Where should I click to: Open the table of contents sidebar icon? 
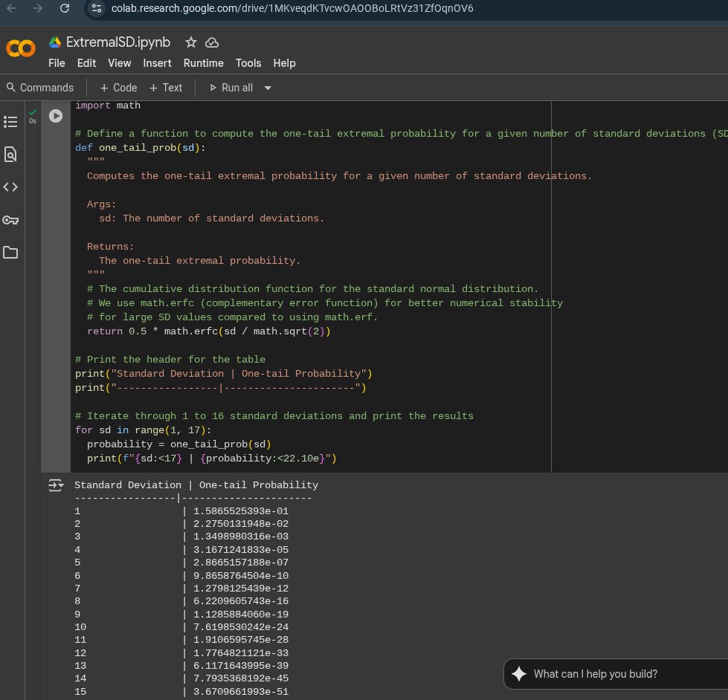coord(10,122)
